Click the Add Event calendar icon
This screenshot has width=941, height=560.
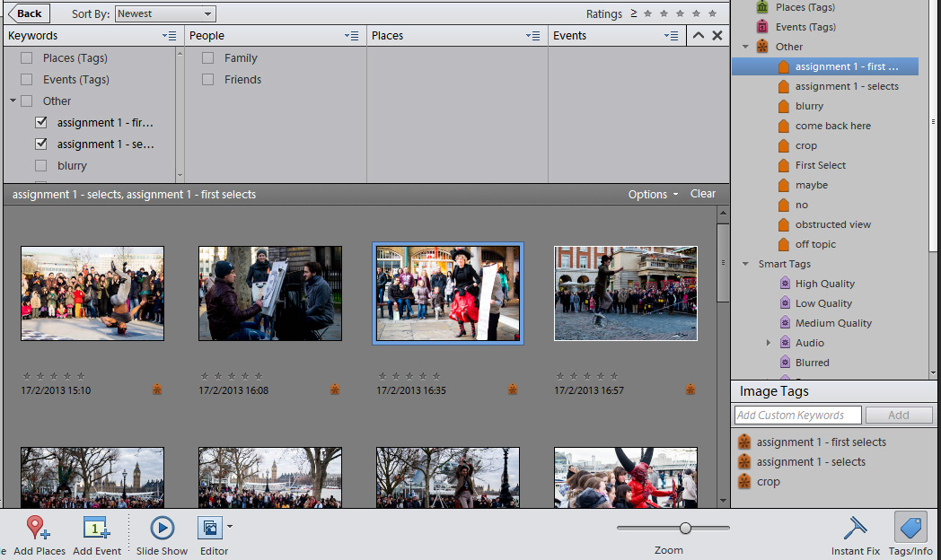point(96,528)
